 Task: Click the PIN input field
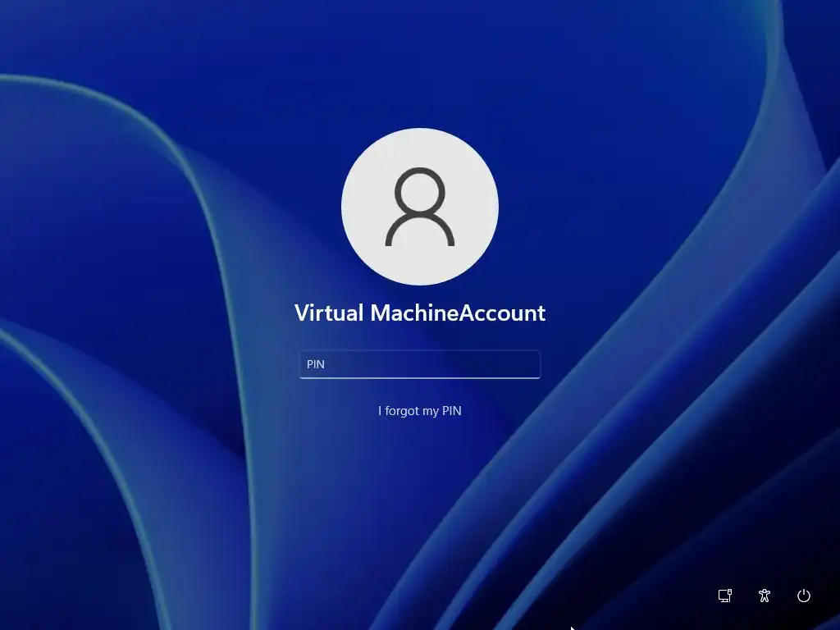coord(419,364)
